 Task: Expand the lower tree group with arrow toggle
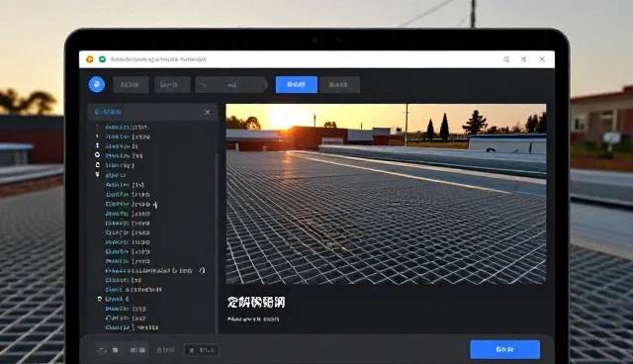pos(99,299)
